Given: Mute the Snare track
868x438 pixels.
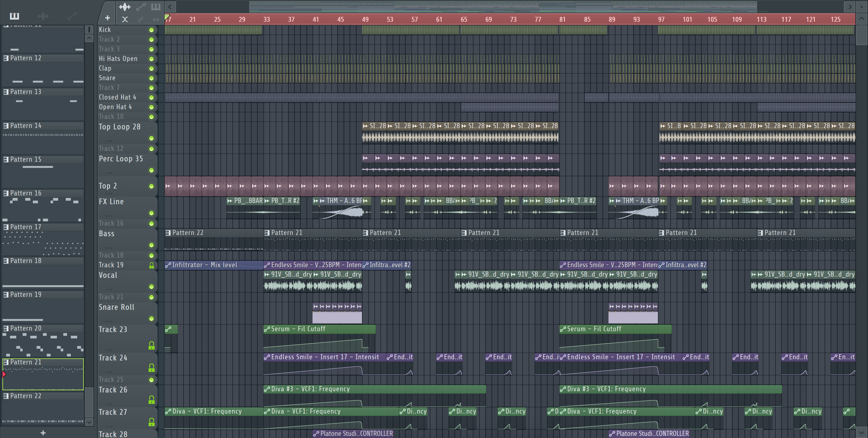Looking at the screenshot, I should pos(152,78).
